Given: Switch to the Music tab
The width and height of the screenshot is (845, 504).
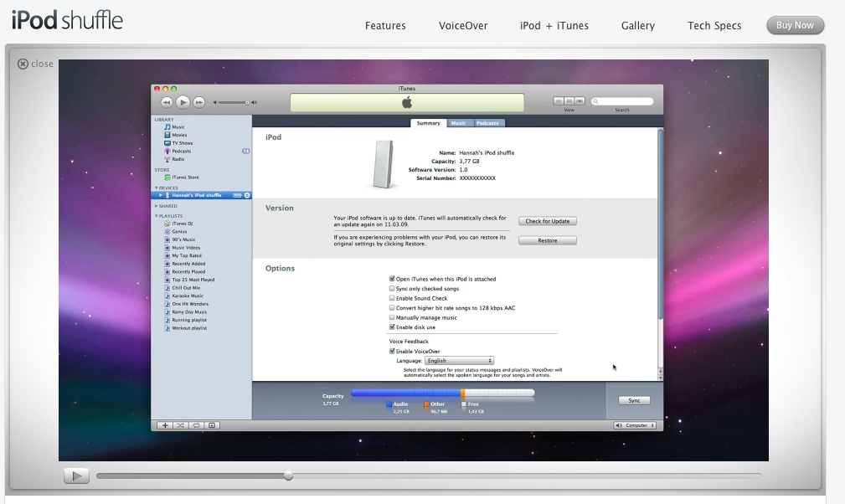Looking at the screenshot, I should (x=459, y=123).
